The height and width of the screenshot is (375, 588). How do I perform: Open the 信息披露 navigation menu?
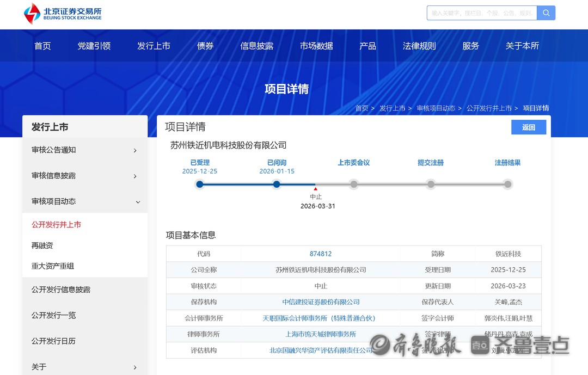[x=256, y=46]
